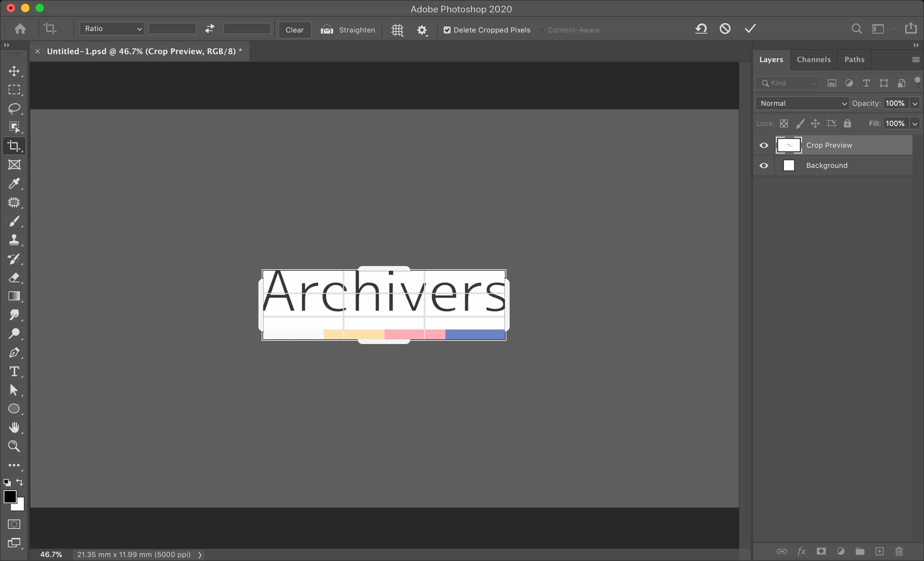Select the Eyedropper tool

(14, 183)
